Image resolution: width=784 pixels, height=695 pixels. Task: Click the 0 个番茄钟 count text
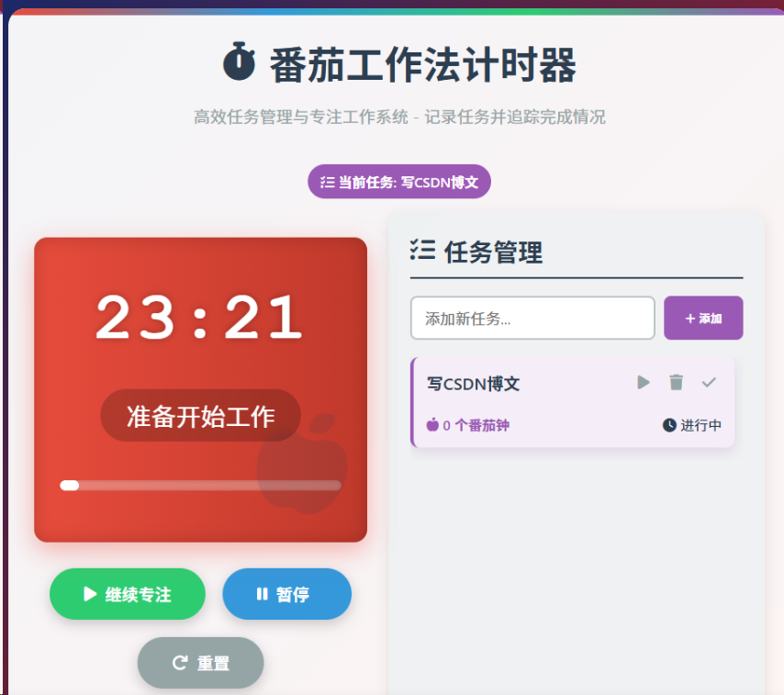[x=476, y=425]
